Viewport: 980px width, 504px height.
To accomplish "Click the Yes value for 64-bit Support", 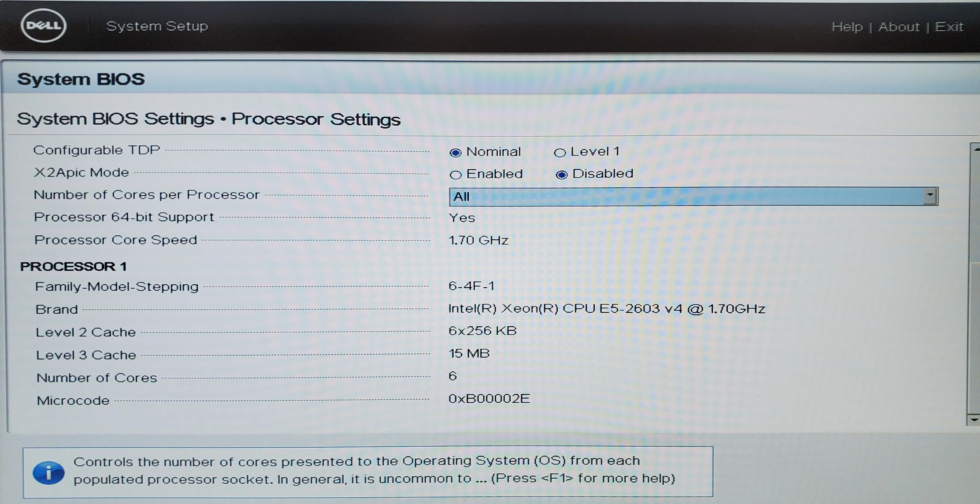I will pos(462,217).
